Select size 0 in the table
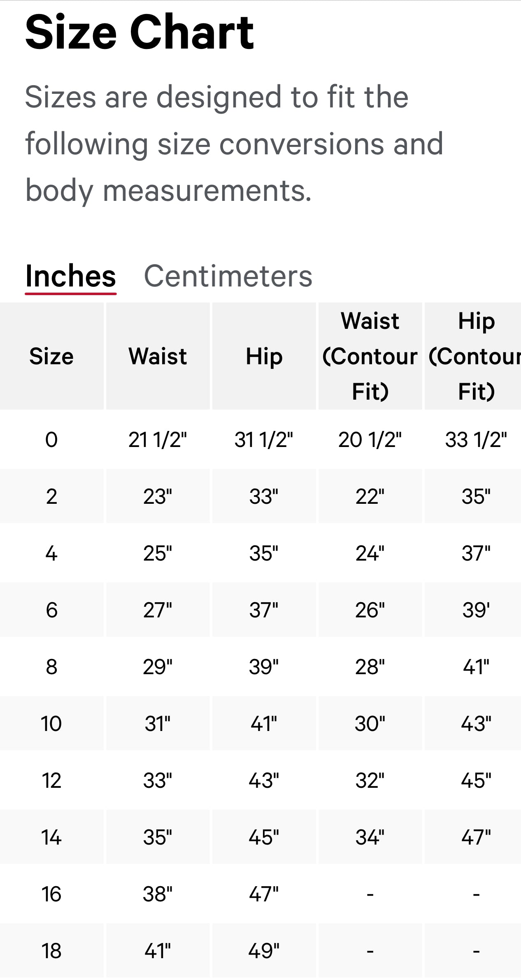 (x=51, y=440)
